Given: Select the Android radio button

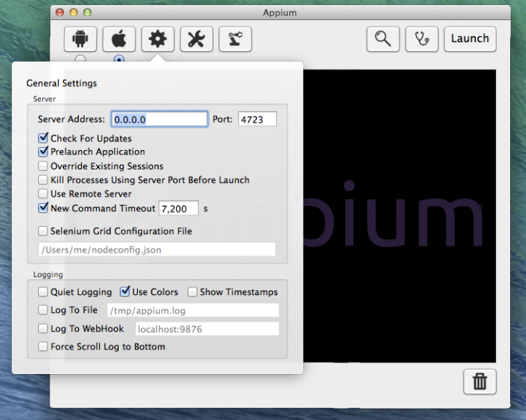Looking at the screenshot, I should (80, 59).
